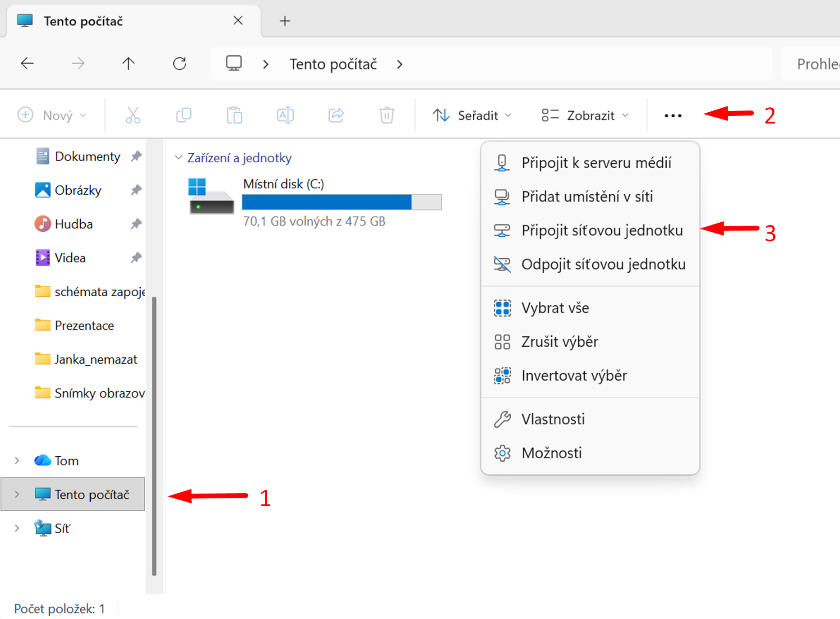Select Vybrat vše from menu
Screen dimensions: 840x619
tap(590, 308)
